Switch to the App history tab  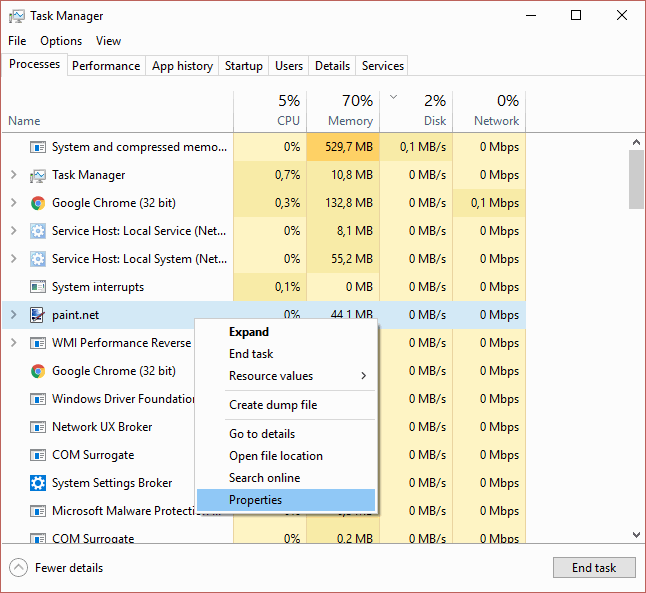[182, 66]
